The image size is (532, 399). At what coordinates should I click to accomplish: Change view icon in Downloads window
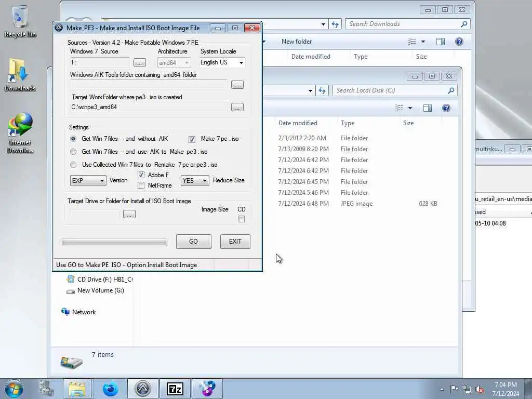click(x=412, y=42)
